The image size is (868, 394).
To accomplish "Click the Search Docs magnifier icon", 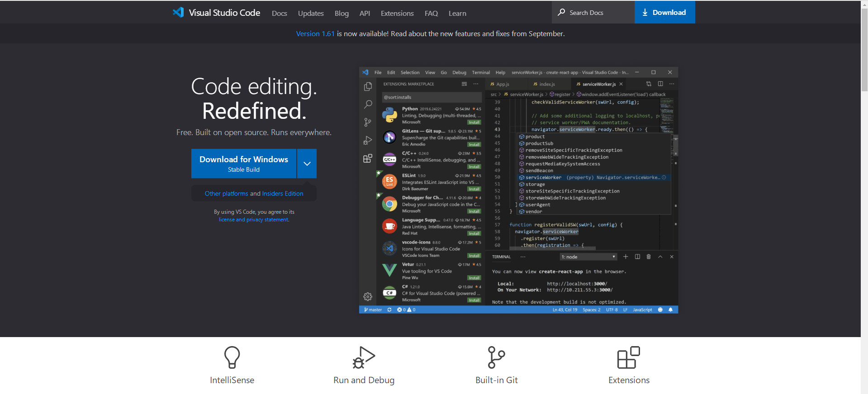I will point(561,12).
